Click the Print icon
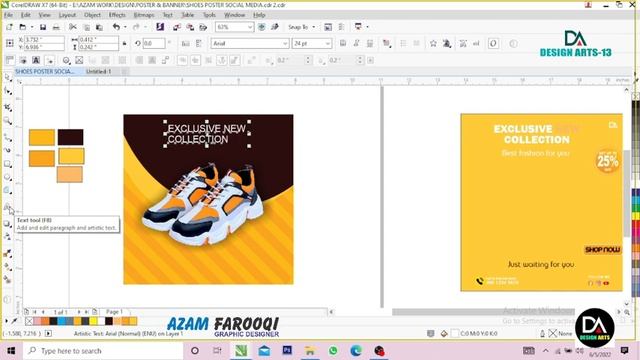640x360 pixels. click(x=56, y=27)
